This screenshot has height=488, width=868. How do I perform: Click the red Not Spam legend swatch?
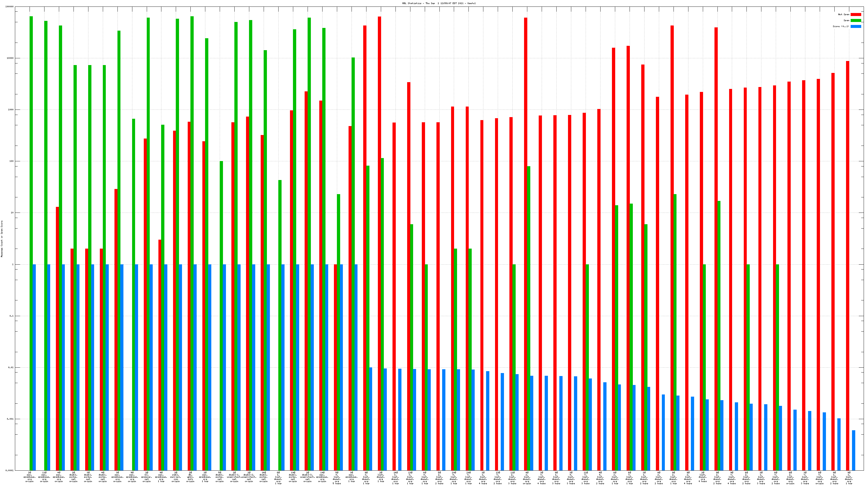point(856,14)
